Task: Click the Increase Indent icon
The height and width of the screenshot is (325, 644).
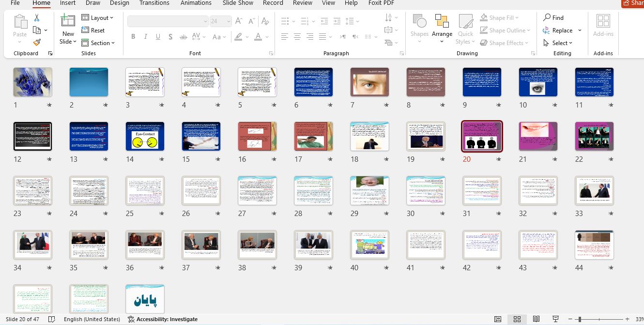Action: [x=337, y=21]
